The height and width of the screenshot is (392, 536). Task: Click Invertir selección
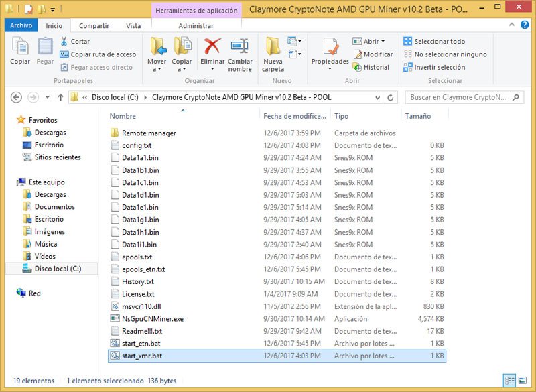(x=434, y=67)
